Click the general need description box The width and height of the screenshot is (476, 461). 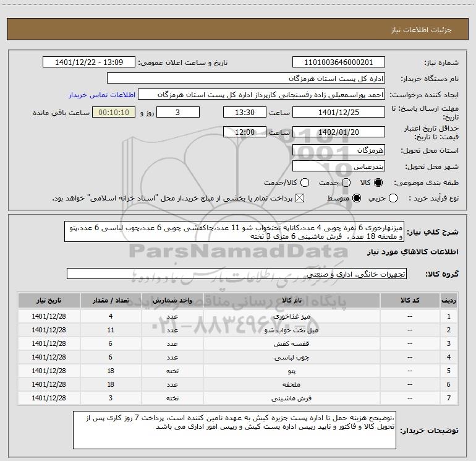[x=234, y=231]
